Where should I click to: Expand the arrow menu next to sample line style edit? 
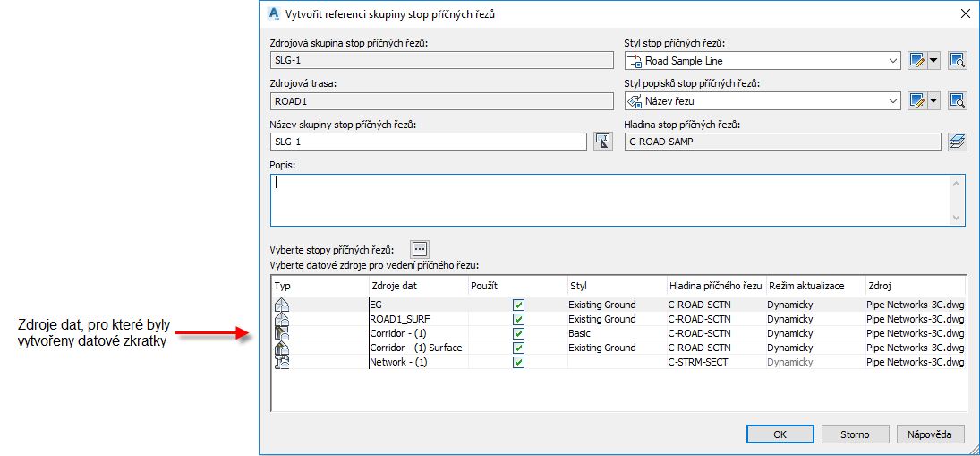point(933,60)
